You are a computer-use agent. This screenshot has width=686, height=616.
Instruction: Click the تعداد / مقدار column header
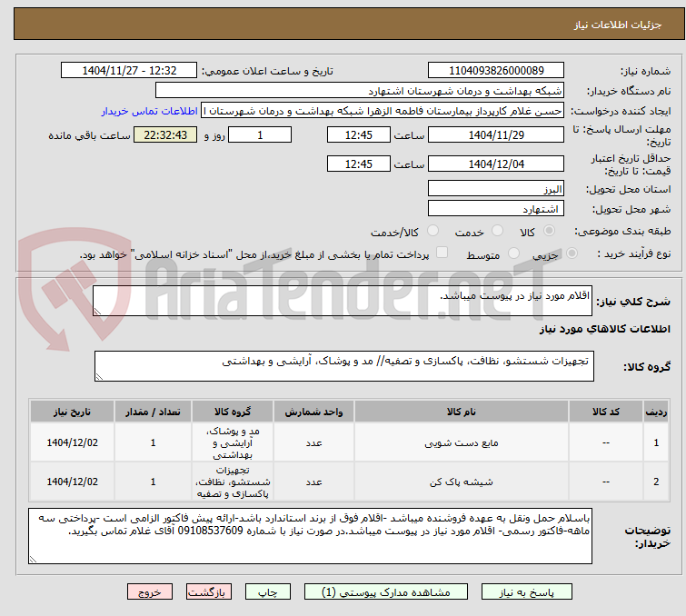153,412
